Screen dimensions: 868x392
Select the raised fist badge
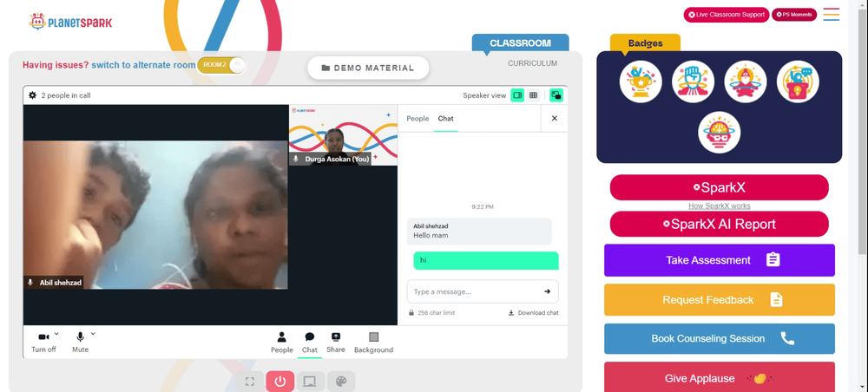click(693, 82)
